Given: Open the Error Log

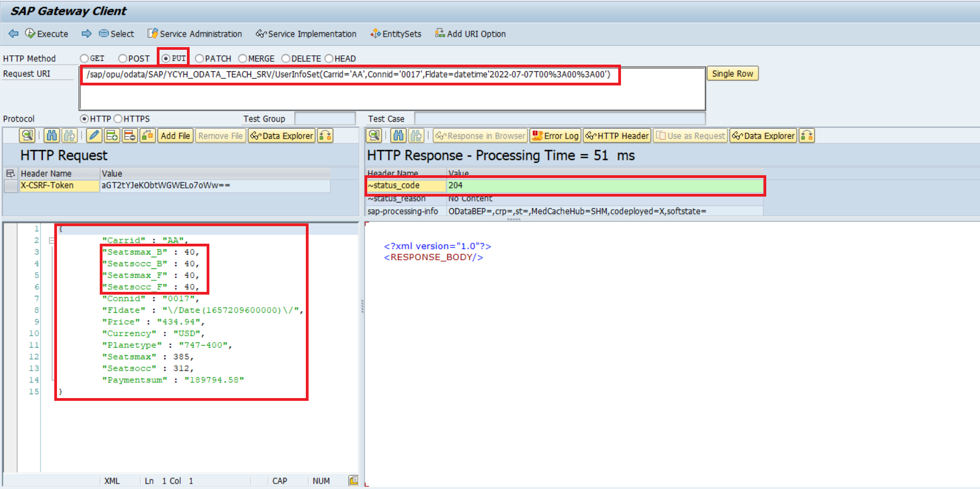Looking at the screenshot, I should 555,136.
